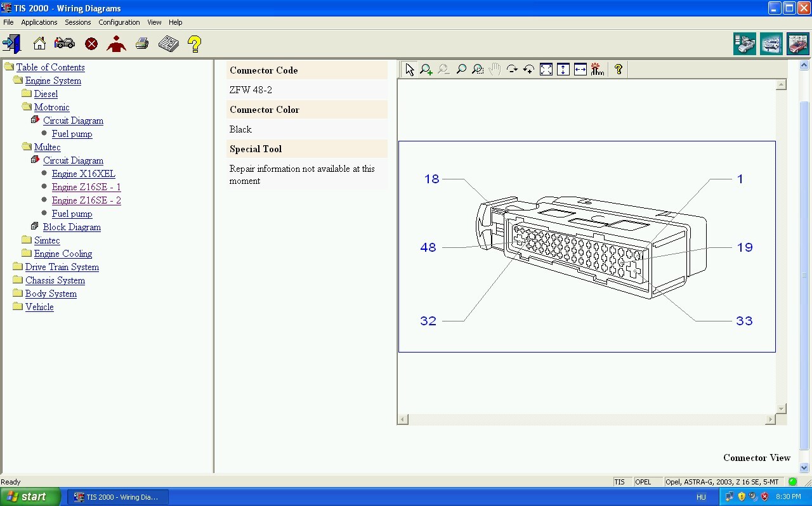Open the Vehicle link in the tree
The width and height of the screenshot is (812, 506).
click(x=39, y=307)
